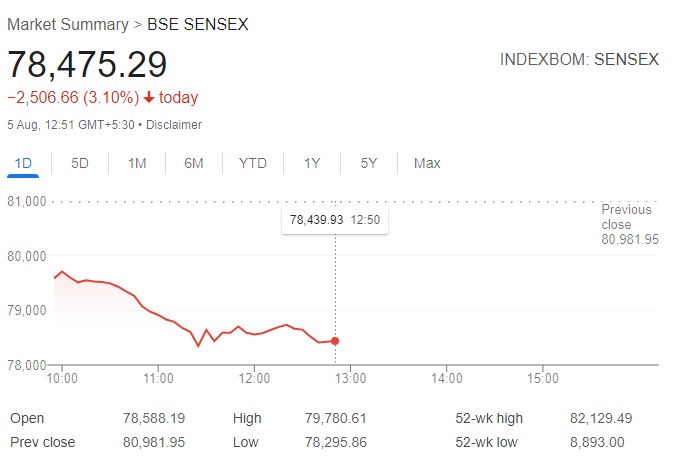Click the red down arrow indicator

point(149,98)
